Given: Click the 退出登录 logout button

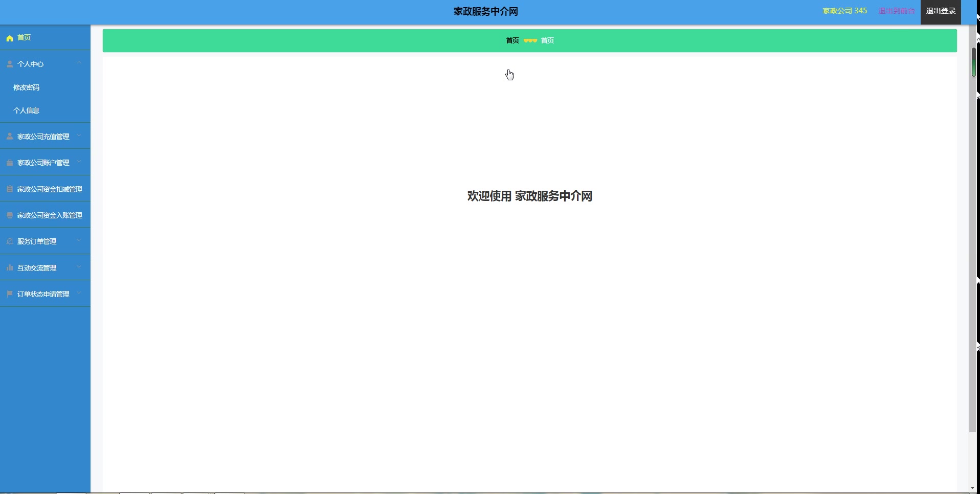Looking at the screenshot, I should [x=941, y=11].
